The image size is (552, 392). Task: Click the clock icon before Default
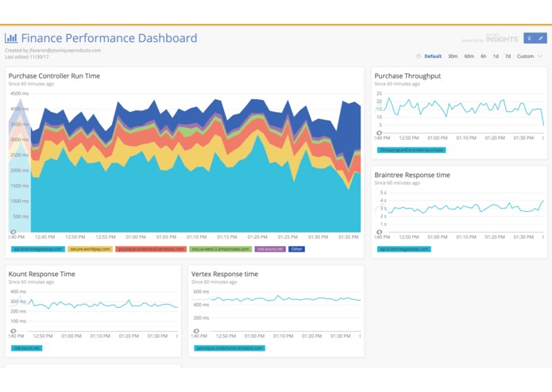tap(419, 56)
